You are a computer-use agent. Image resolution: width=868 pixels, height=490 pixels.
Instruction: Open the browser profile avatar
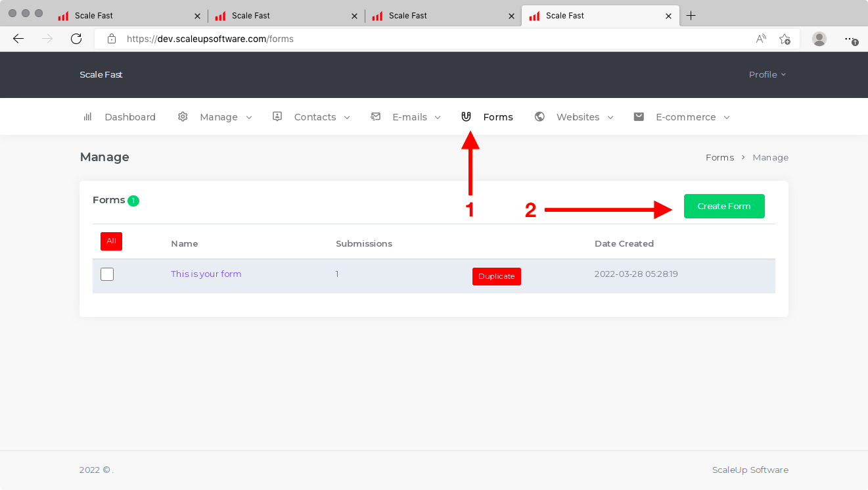pyautogui.click(x=819, y=39)
